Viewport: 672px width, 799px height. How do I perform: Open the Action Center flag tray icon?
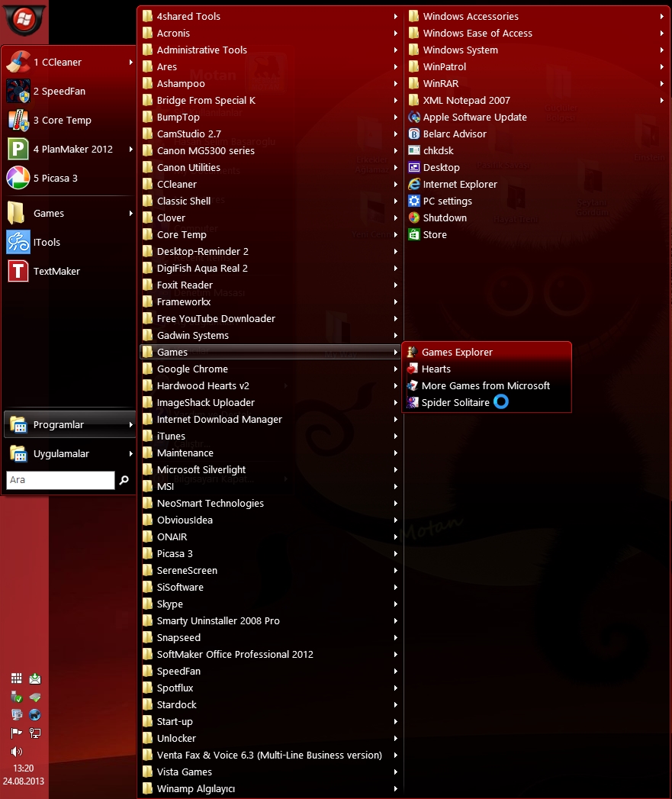click(x=17, y=733)
